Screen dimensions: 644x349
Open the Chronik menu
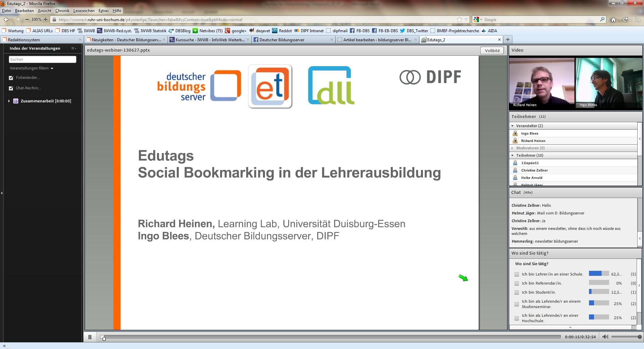click(62, 11)
